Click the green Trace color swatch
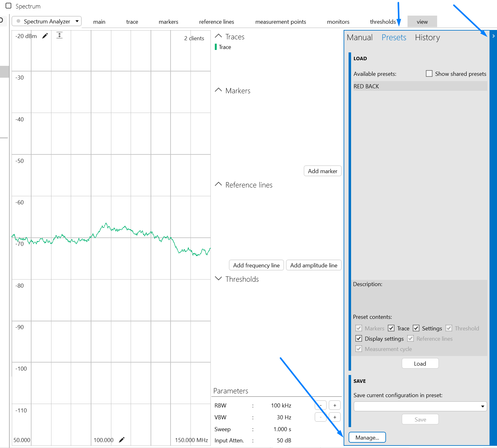The image size is (497, 448). pyautogui.click(x=216, y=47)
